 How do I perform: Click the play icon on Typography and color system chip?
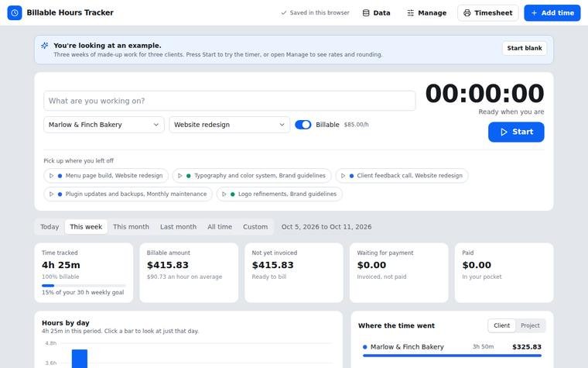180,175
